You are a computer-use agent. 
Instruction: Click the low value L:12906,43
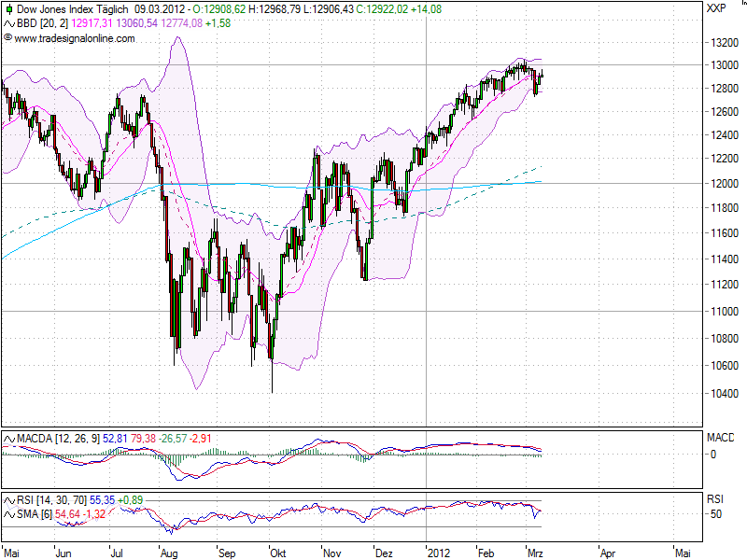[x=329, y=9]
